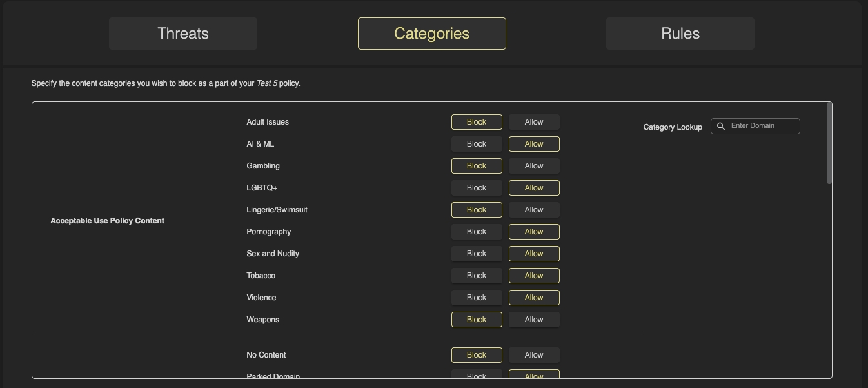The width and height of the screenshot is (868, 388).
Task: Click the category list vertical scrollbar
Action: tap(829, 143)
